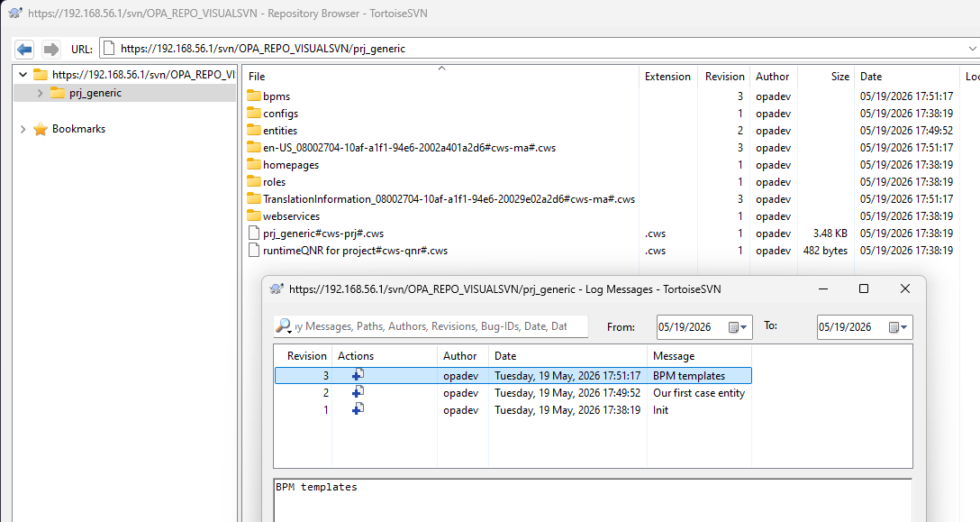The image size is (980, 522).
Task: Click the gray forward navigation arrow
Action: (x=50, y=49)
